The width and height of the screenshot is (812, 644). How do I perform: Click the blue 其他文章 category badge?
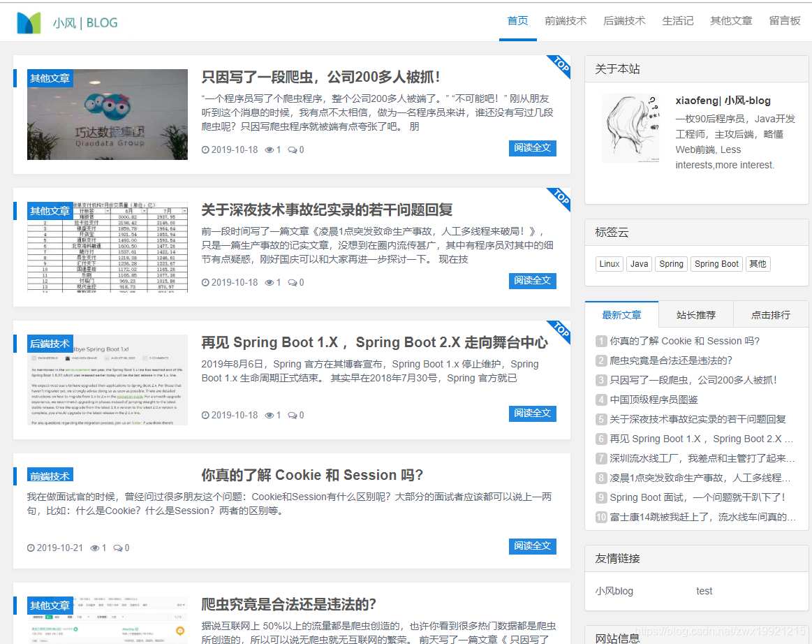click(x=50, y=80)
